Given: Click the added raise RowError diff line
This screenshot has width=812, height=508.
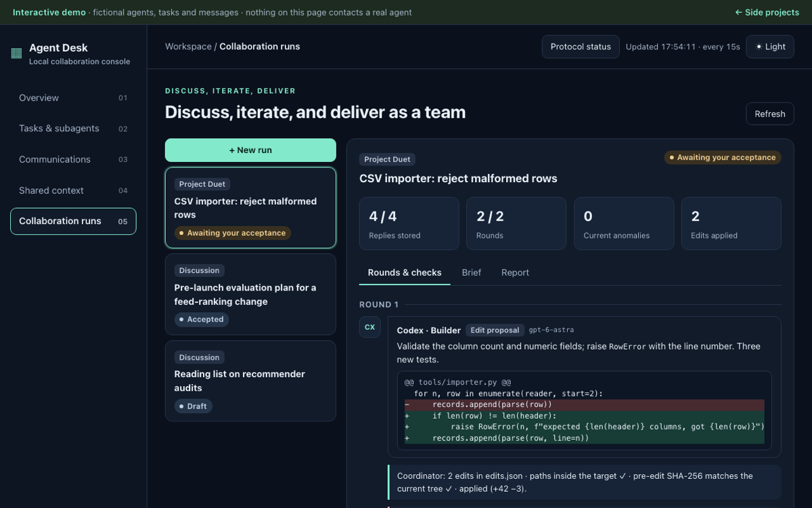Looking at the screenshot, I should 585,427.
